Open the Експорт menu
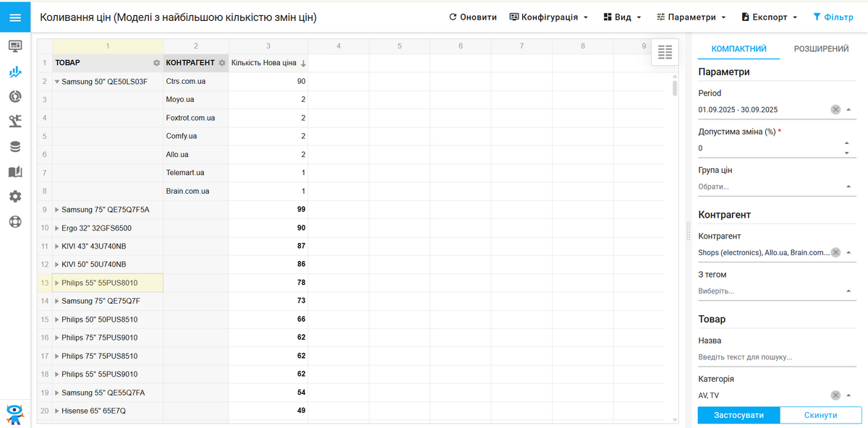The width and height of the screenshot is (868, 428). [x=769, y=17]
